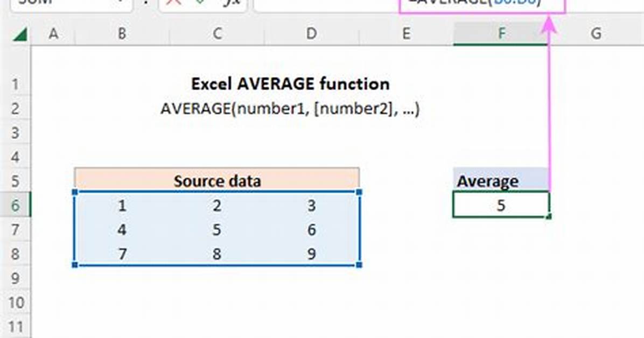Click the "AVERAGE(number1, [number2], ...)" syntax text
The height and width of the screenshot is (338, 644).
point(290,109)
